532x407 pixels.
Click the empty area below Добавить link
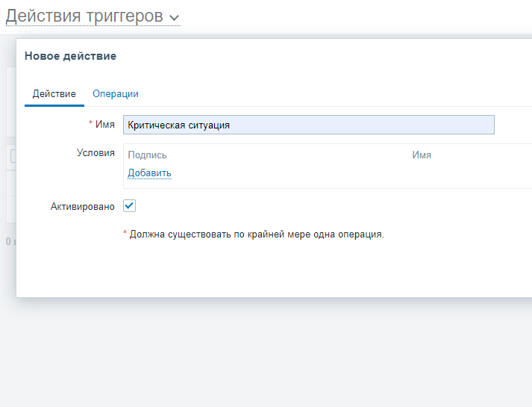[298, 184]
